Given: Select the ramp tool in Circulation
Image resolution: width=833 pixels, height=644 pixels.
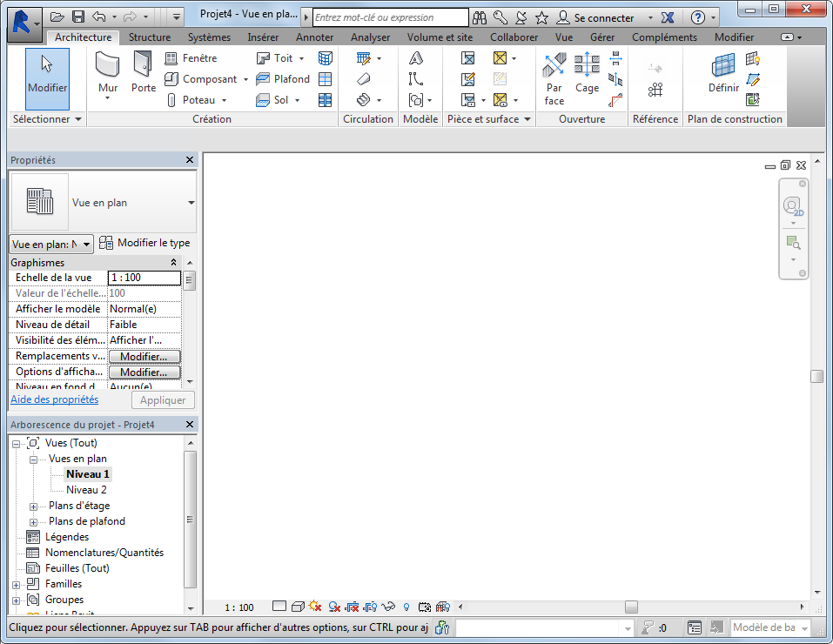Looking at the screenshot, I should 364,79.
